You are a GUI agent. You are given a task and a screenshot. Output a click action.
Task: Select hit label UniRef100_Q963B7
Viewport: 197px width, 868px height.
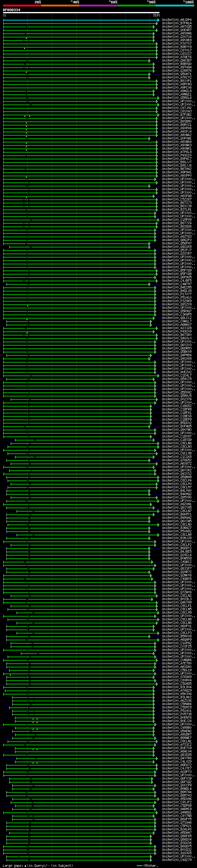click(x=177, y=61)
